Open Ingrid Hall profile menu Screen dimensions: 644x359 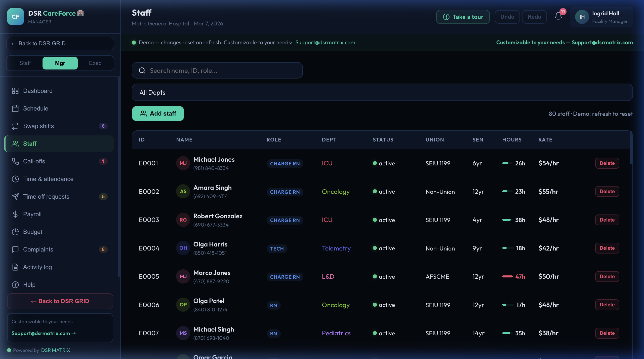pyautogui.click(x=601, y=17)
